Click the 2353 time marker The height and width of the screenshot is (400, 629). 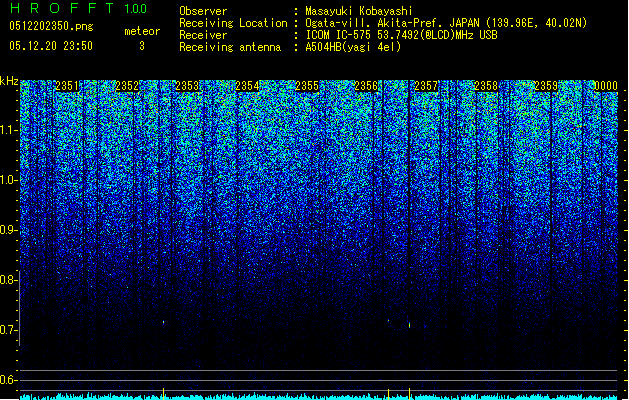187,86
